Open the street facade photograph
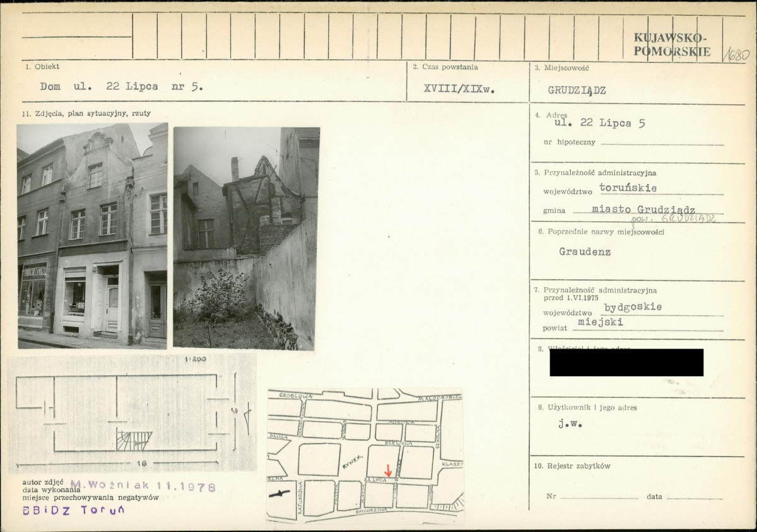Viewport: 757px width, 532px height. (92, 236)
